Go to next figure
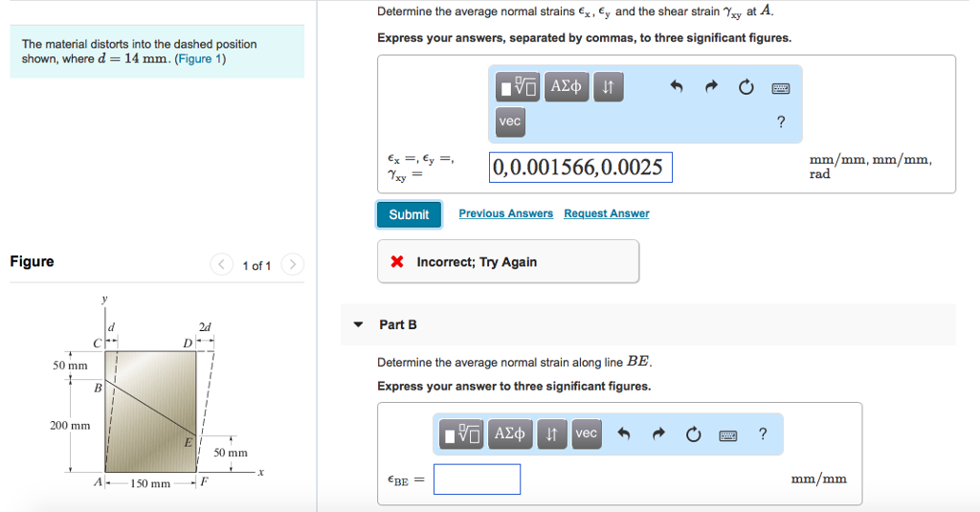The image size is (980, 512). point(293,264)
